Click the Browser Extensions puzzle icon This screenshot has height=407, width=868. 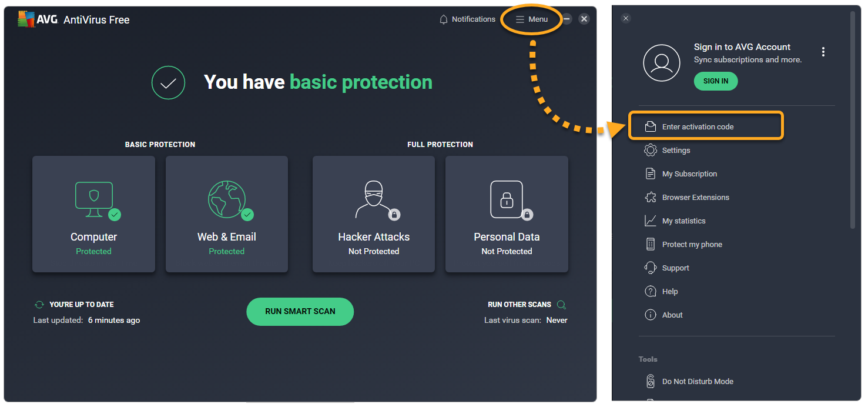(651, 198)
